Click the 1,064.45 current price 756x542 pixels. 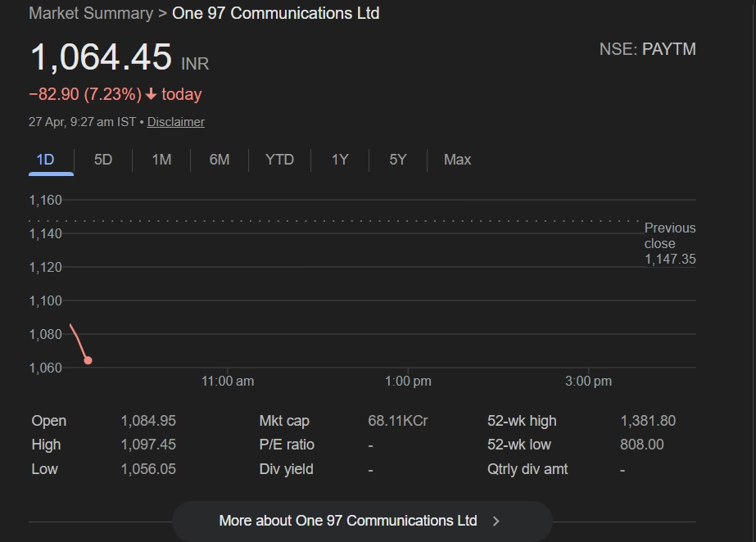pos(101,57)
